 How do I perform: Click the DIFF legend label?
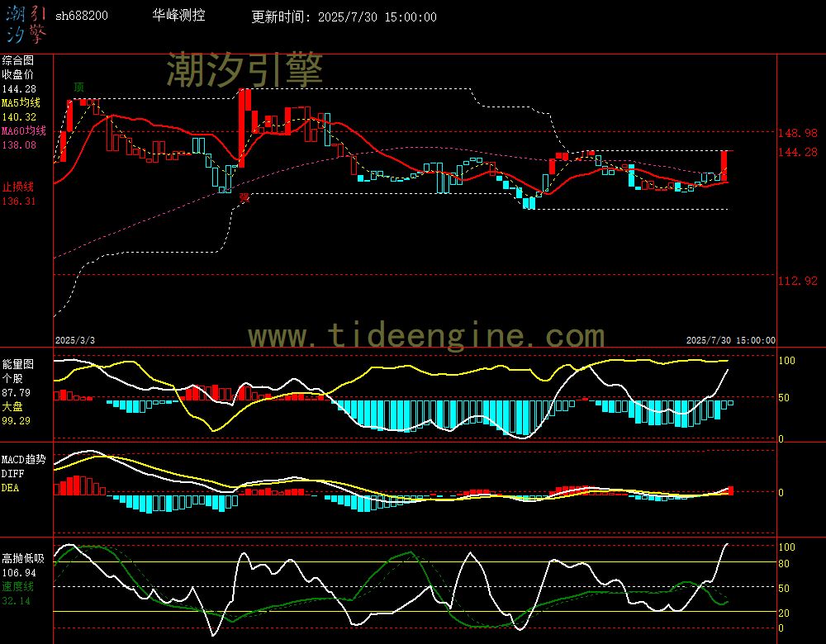click(x=12, y=473)
